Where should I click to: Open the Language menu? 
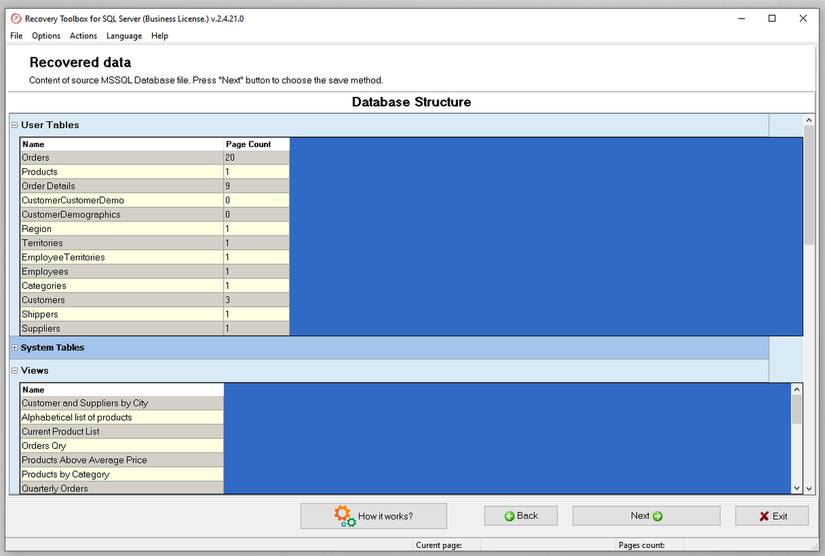pos(124,36)
